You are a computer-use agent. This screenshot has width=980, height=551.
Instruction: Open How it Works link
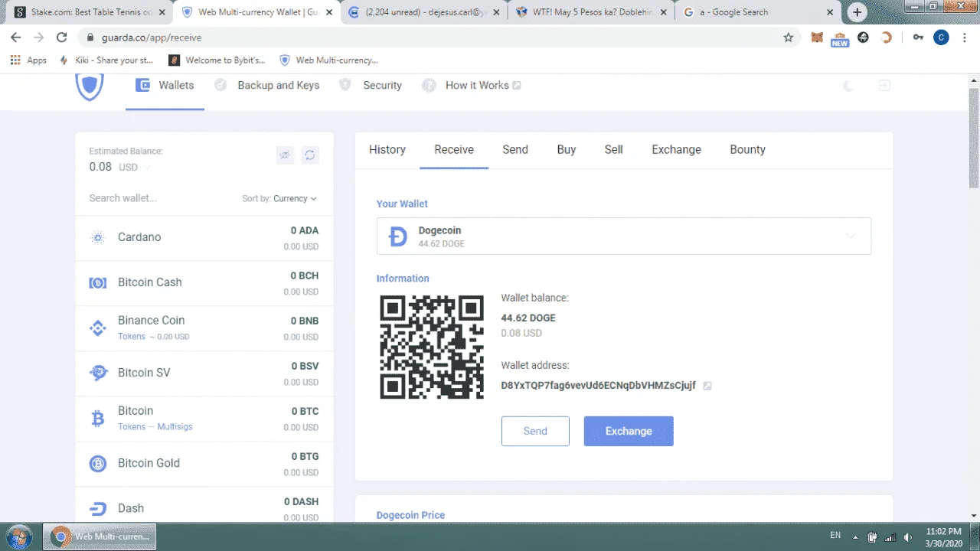[472, 86]
